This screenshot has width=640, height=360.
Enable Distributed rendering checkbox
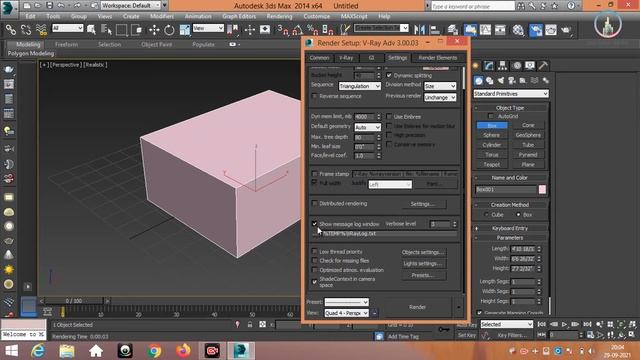pyautogui.click(x=314, y=203)
